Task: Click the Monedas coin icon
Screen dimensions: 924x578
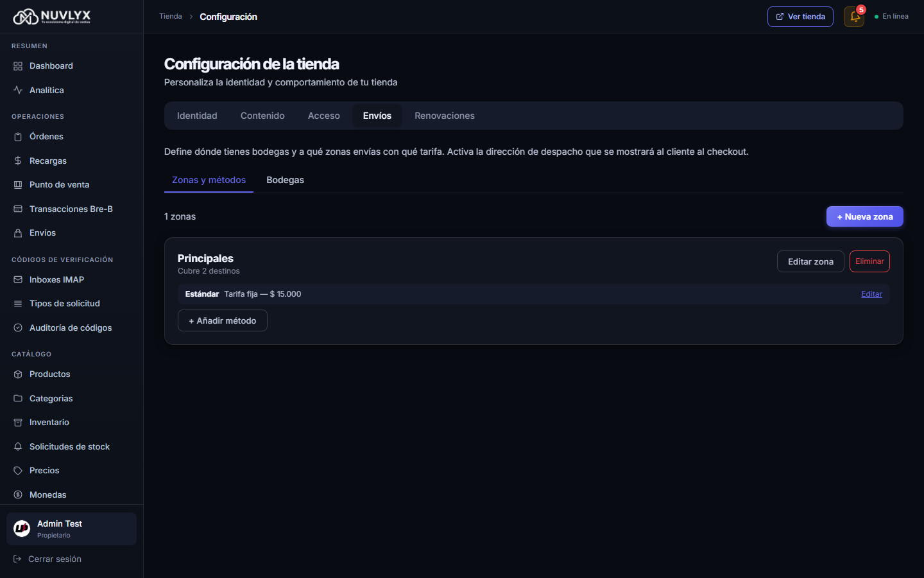Action: 18,495
